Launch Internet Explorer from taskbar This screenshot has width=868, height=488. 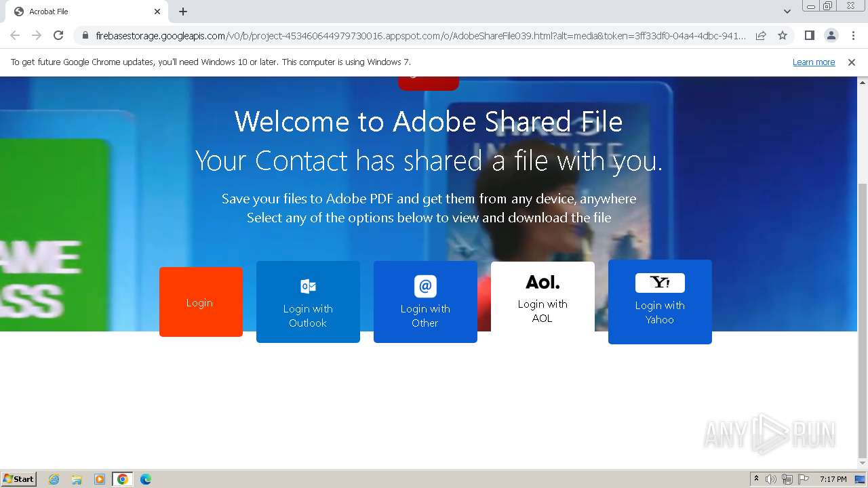[54, 479]
